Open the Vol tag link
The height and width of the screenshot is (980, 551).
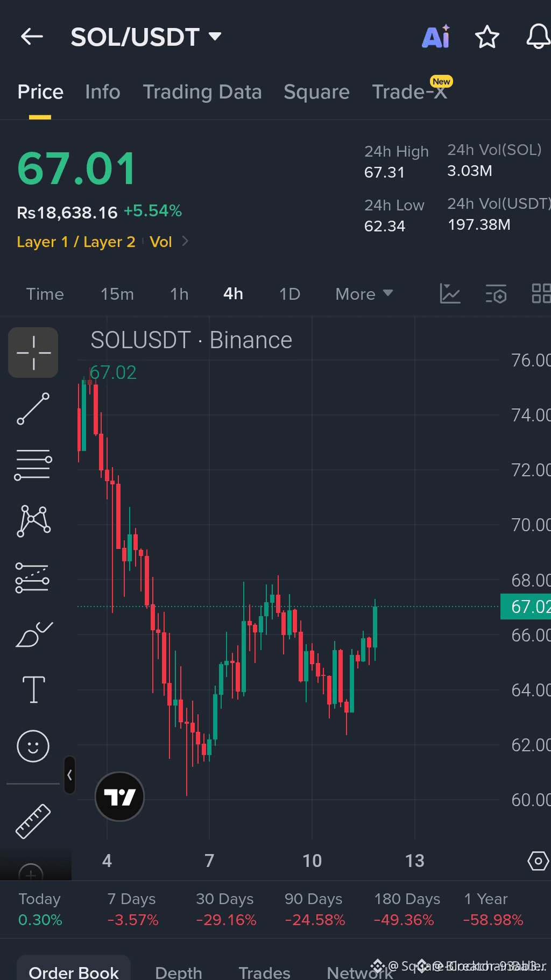point(161,242)
